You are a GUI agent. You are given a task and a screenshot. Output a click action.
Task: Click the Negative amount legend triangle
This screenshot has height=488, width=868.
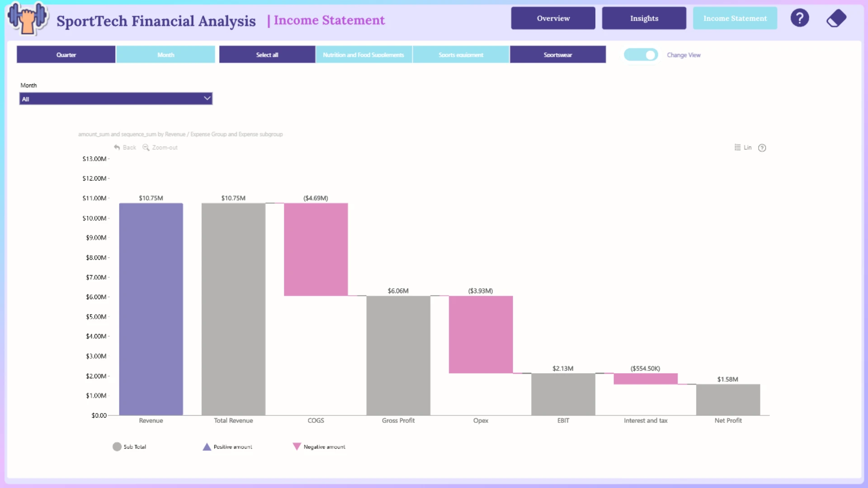coord(297,446)
